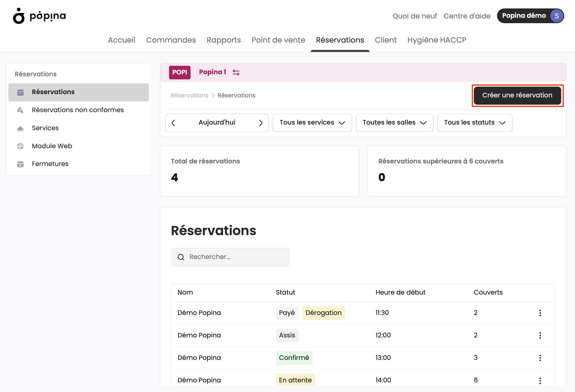Click the Heure de début column header
575x392 pixels.
pyautogui.click(x=400, y=292)
